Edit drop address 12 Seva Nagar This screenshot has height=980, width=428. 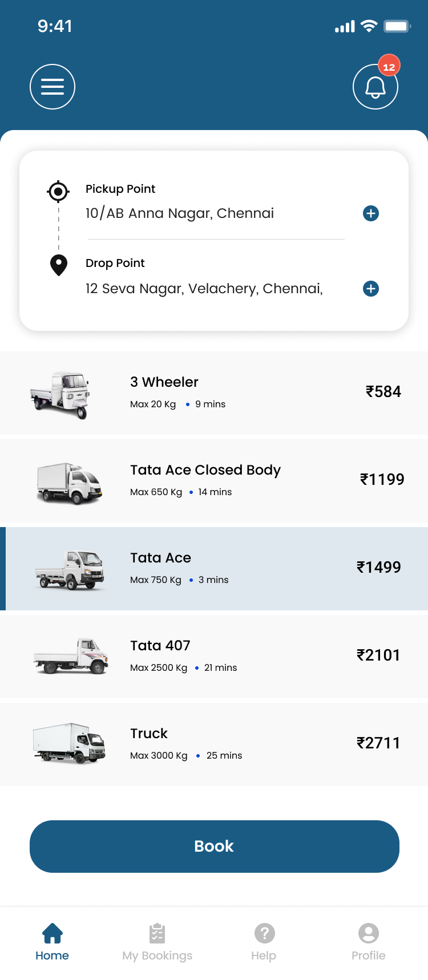(204, 289)
